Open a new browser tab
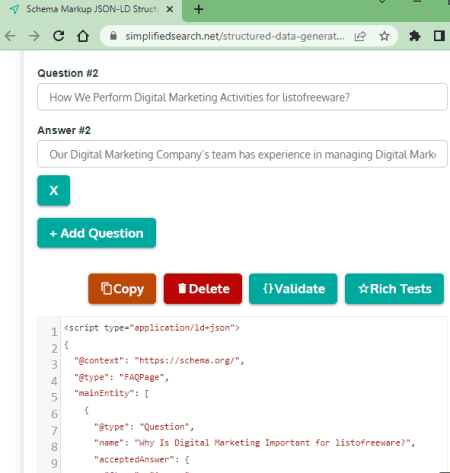 click(x=199, y=9)
